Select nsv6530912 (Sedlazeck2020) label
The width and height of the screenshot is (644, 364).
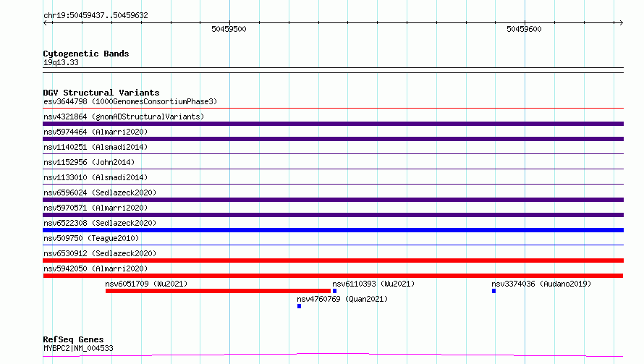point(100,253)
